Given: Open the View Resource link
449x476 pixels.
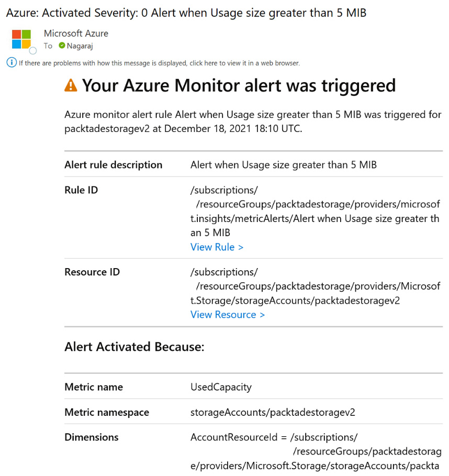Looking at the screenshot, I should [x=228, y=315].
